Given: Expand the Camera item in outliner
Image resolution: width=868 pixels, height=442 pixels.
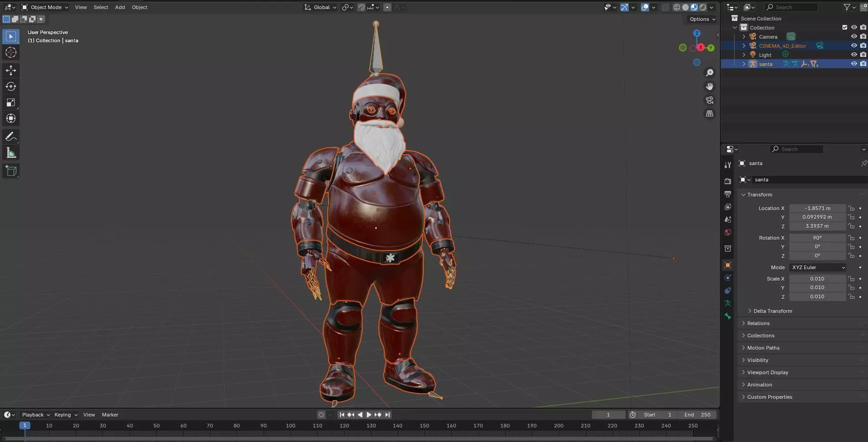Looking at the screenshot, I should click(x=744, y=37).
